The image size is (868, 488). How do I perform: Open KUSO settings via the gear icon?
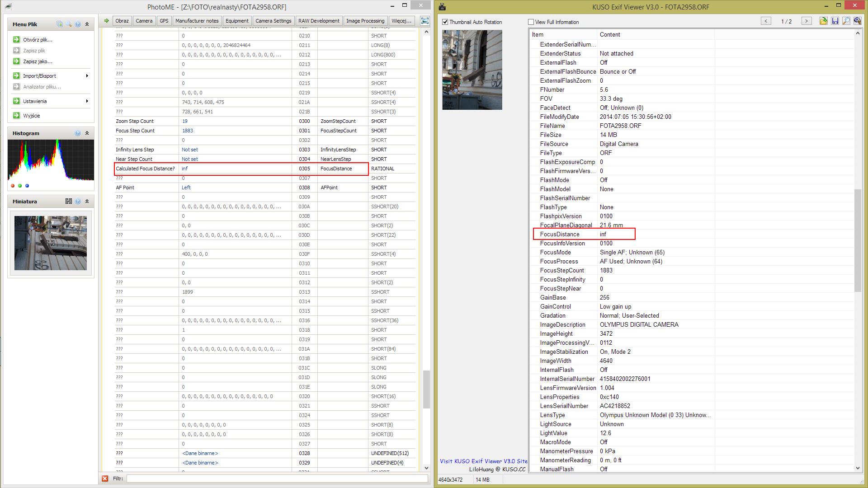[x=857, y=21]
